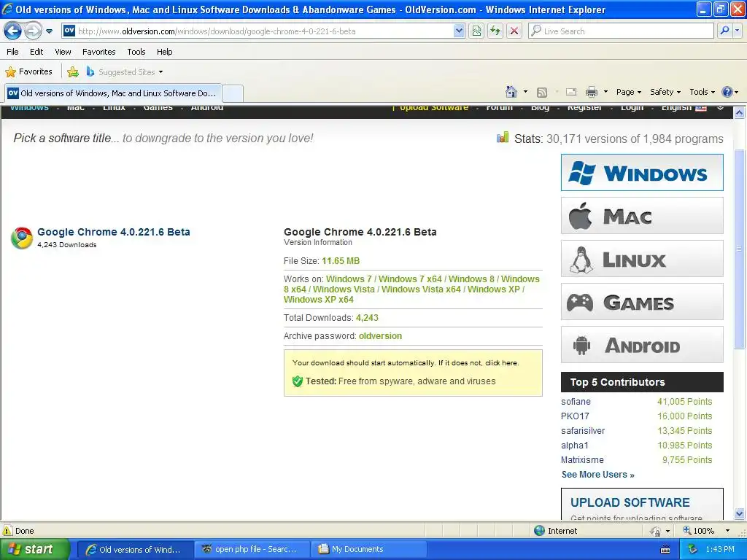Click the vertical scrollbar thumb
Image resolution: width=747 pixels, height=560 pixels.
[740, 249]
